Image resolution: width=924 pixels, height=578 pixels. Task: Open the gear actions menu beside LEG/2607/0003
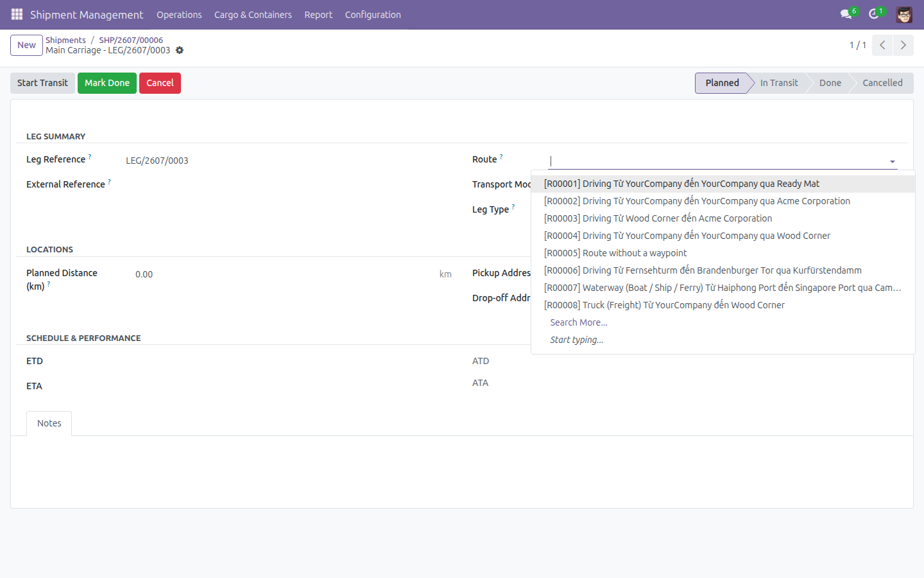180,50
